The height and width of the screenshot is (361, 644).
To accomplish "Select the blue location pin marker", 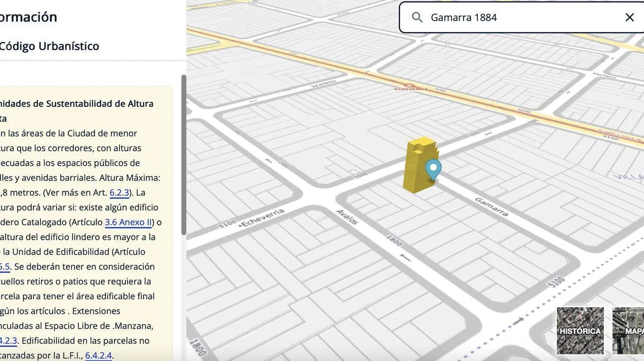I will pyautogui.click(x=433, y=170).
